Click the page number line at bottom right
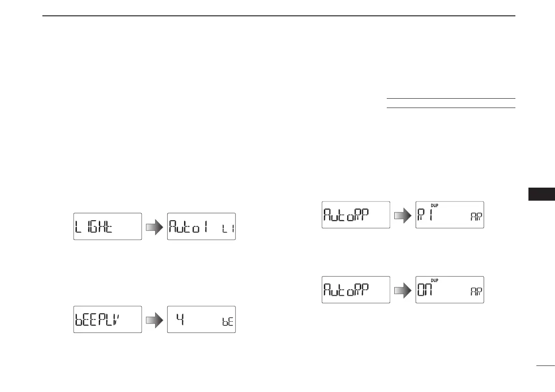Screen dimensions: 555x392 tap(545, 365)
